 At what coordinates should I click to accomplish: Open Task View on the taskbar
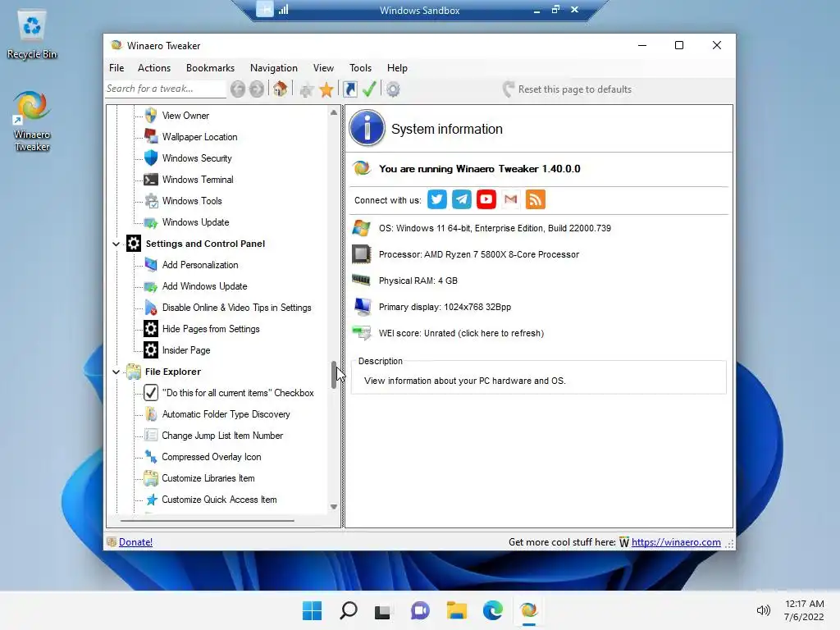tap(382, 611)
